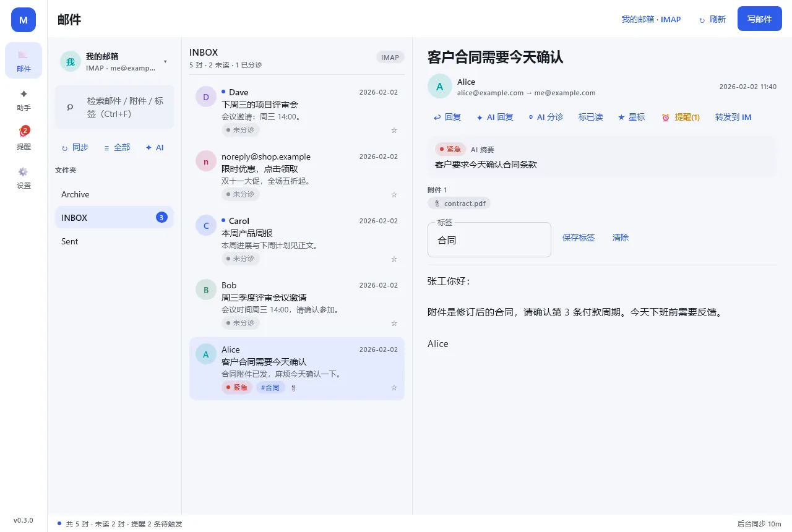Star the Carol email in the list

click(394, 259)
